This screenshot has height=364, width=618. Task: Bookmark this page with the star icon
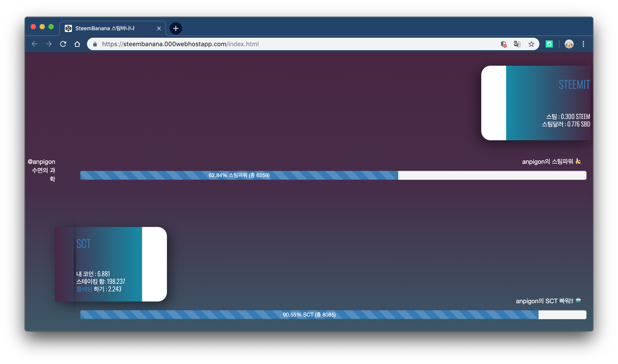tap(531, 44)
